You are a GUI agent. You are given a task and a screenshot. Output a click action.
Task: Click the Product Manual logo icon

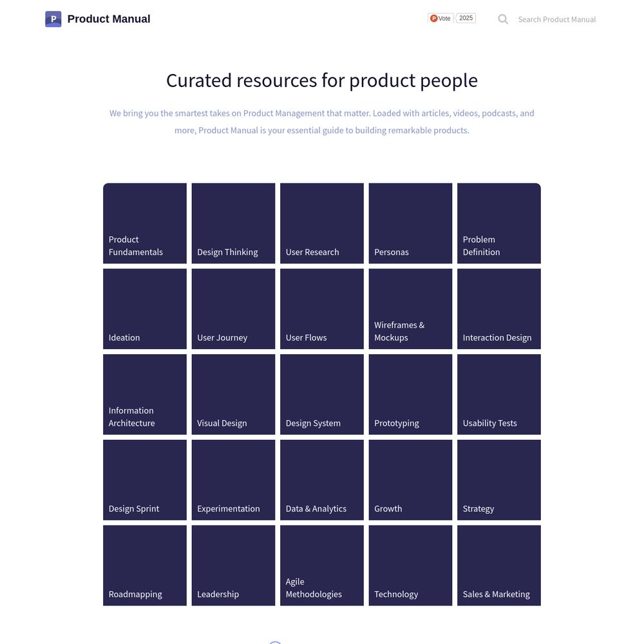53,19
